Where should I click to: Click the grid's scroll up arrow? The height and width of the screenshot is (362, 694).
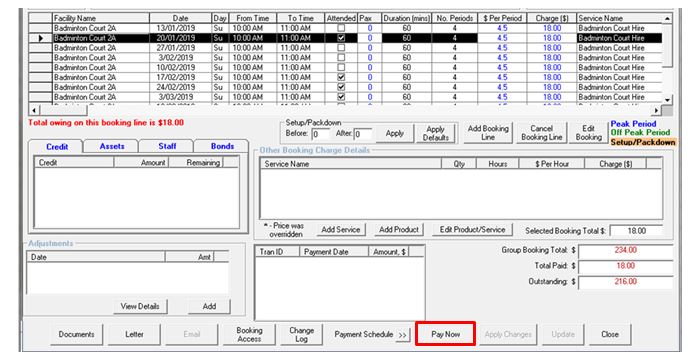pyautogui.click(x=667, y=18)
